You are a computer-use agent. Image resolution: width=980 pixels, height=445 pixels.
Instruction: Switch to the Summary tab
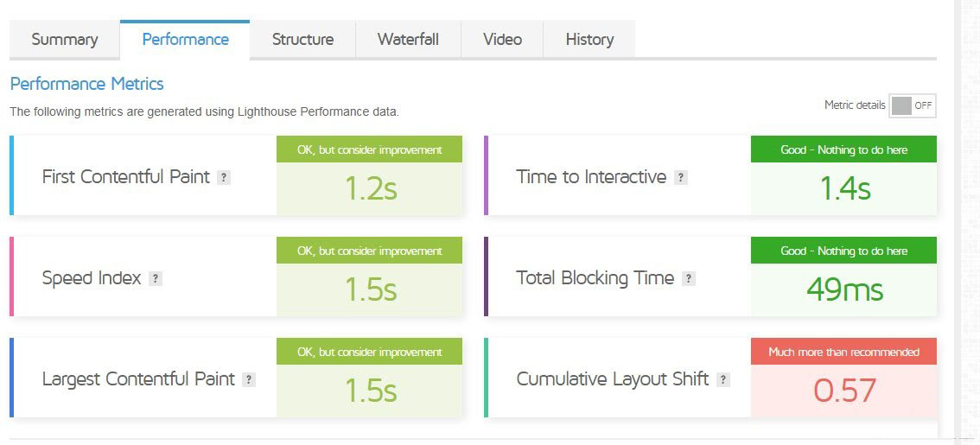[65, 40]
